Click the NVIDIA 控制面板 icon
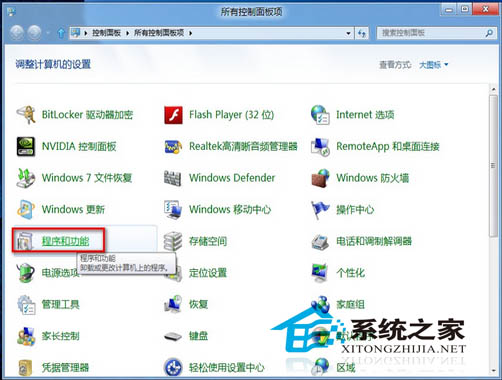This screenshot has height=380, width=502. pos(26,146)
